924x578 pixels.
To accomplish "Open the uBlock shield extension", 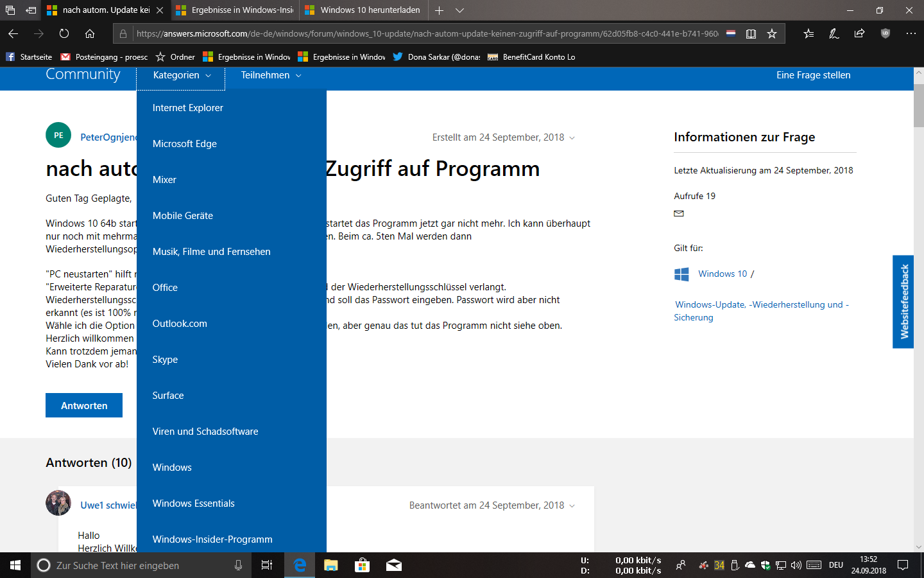I will 886,33.
